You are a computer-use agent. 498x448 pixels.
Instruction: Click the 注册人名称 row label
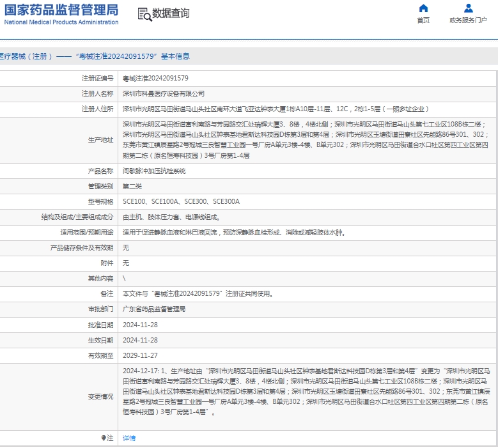click(x=97, y=94)
